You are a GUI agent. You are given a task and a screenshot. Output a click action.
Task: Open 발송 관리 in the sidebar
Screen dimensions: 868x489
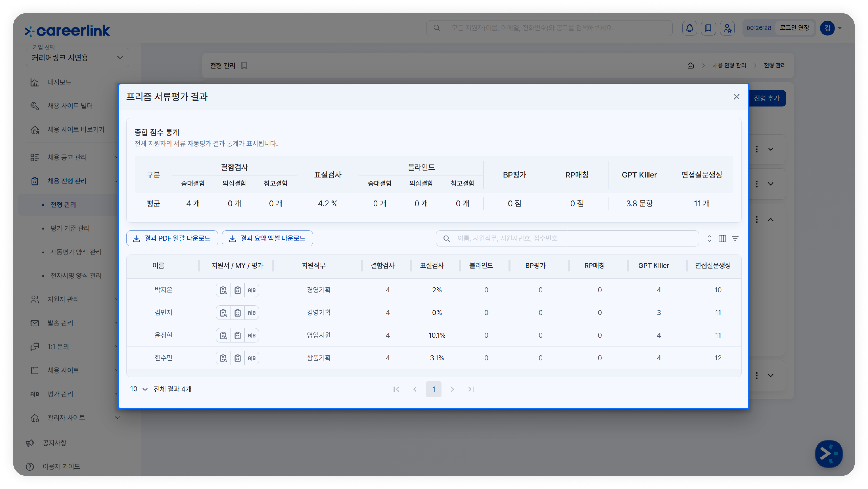(60, 323)
